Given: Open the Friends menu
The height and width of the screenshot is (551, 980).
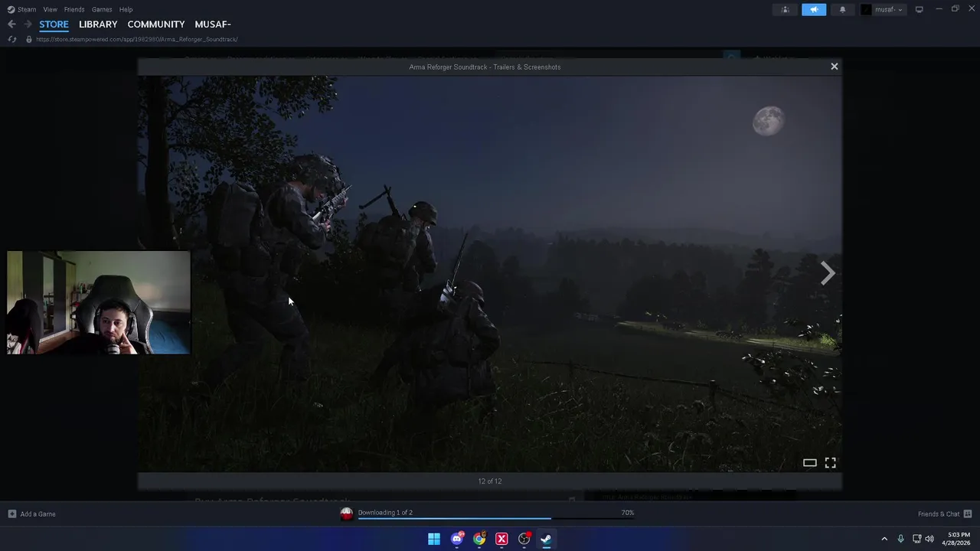Looking at the screenshot, I should 74,9.
